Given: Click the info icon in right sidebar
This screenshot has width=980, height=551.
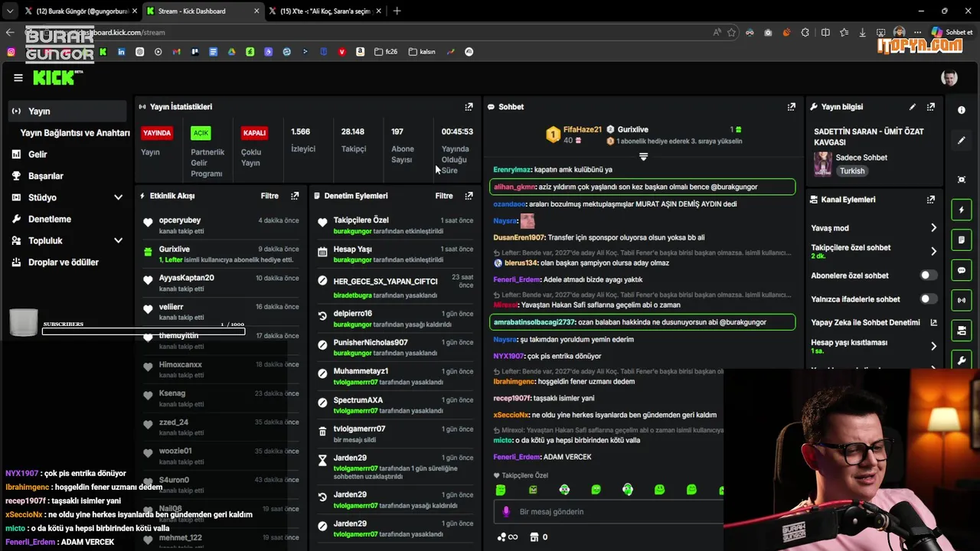Looking at the screenshot, I should tap(962, 110).
